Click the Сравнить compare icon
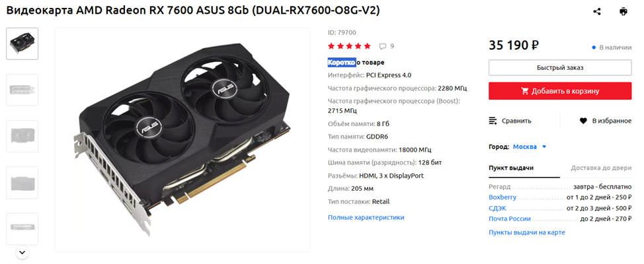The image size is (644, 264). [x=493, y=121]
